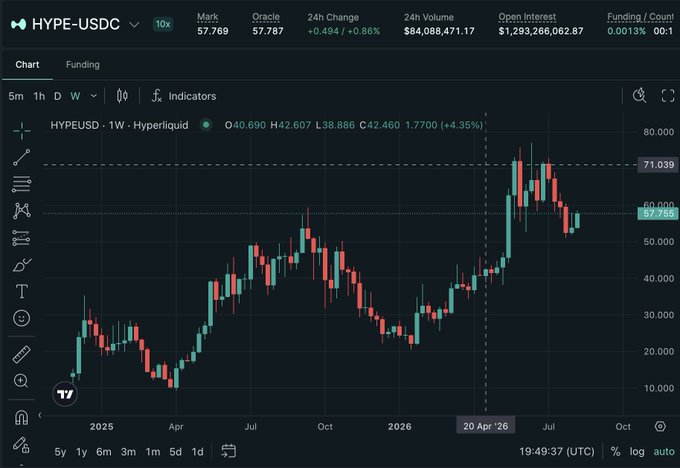Select the W weekly timeframe
This screenshot has height=468, width=680.
pos(75,96)
